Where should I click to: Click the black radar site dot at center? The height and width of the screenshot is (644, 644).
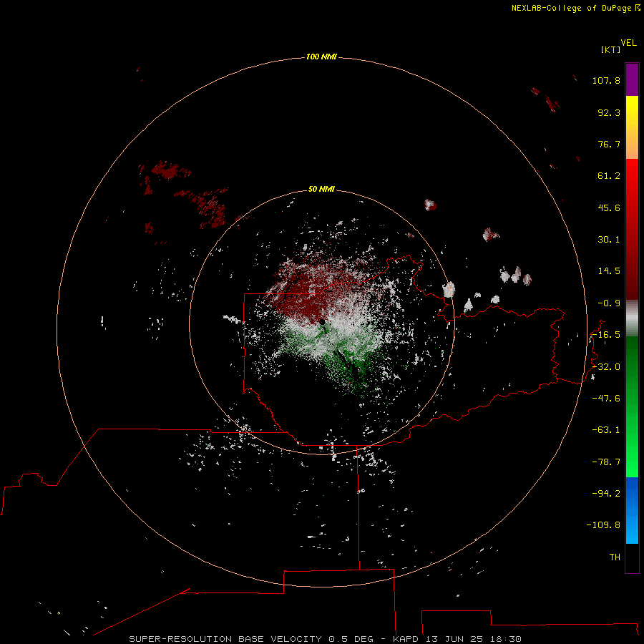[323, 321]
